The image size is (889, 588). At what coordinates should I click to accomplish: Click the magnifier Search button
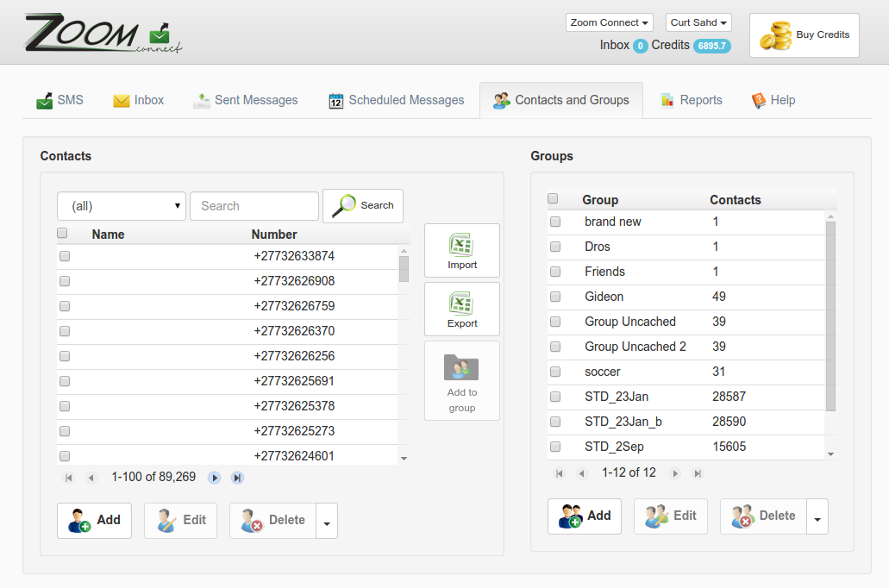point(362,206)
